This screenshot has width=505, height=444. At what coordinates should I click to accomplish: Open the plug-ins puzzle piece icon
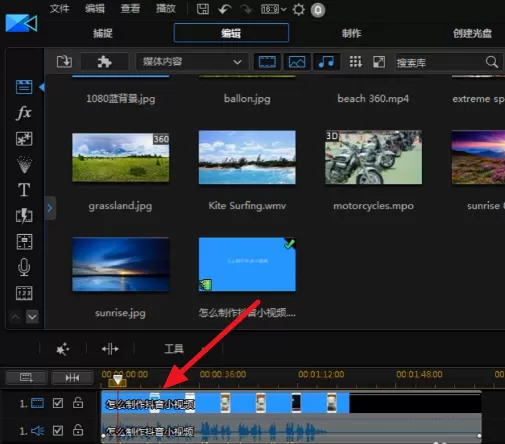coord(104,62)
